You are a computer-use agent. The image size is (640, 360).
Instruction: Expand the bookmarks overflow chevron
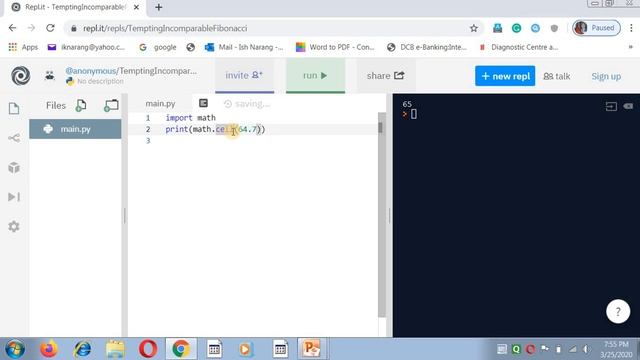click(x=631, y=47)
